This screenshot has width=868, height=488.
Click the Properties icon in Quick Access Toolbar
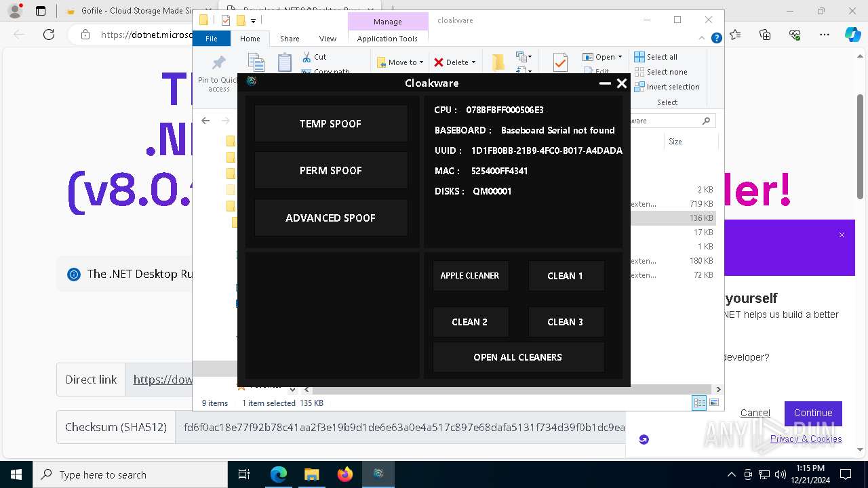pos(226,20)
